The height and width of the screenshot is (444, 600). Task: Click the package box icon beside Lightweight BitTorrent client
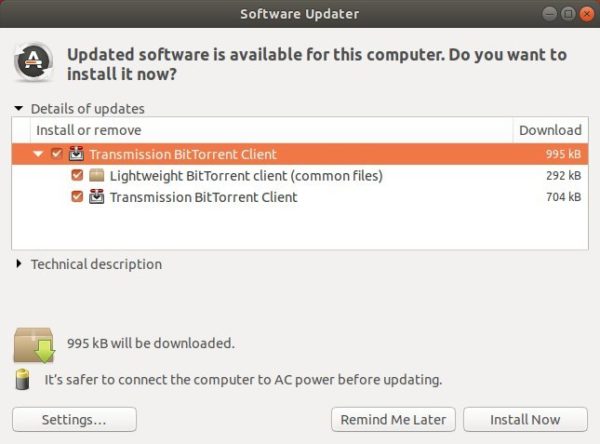click(x=96, y=175)
